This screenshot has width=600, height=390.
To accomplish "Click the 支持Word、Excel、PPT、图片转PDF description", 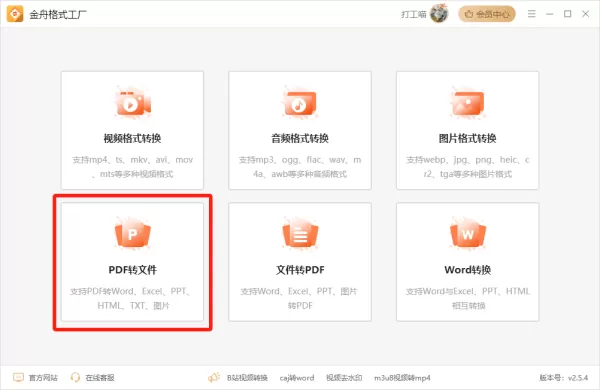I will click(299, 298).
